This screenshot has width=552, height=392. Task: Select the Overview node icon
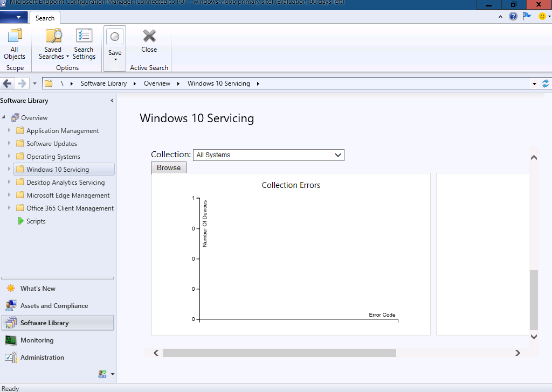(15, 117)
